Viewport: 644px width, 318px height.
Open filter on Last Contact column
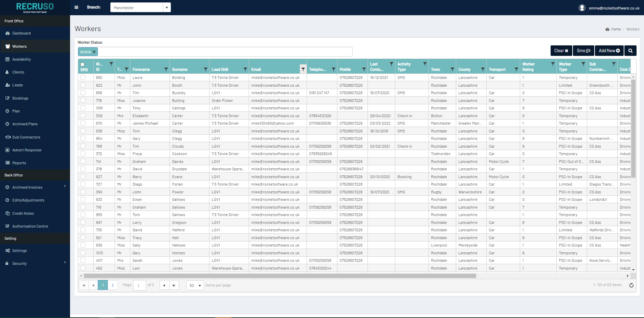[391, 64]
